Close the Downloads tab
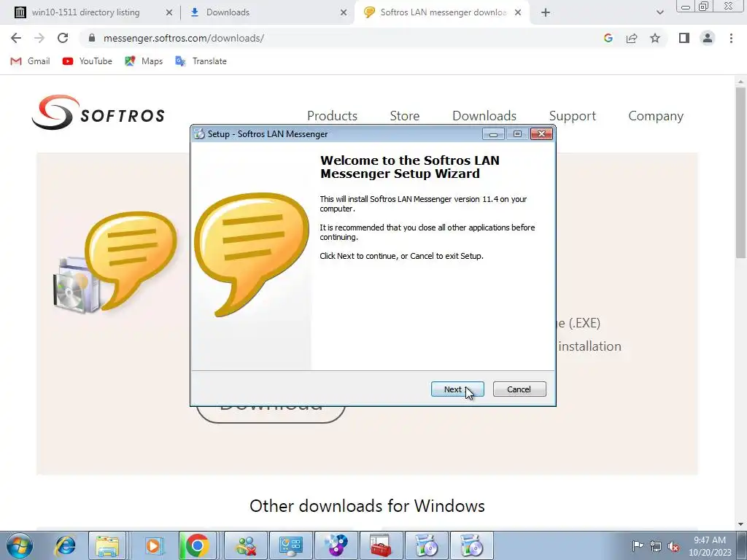This screenshot has width=747, height=560. tap(344, 13)
